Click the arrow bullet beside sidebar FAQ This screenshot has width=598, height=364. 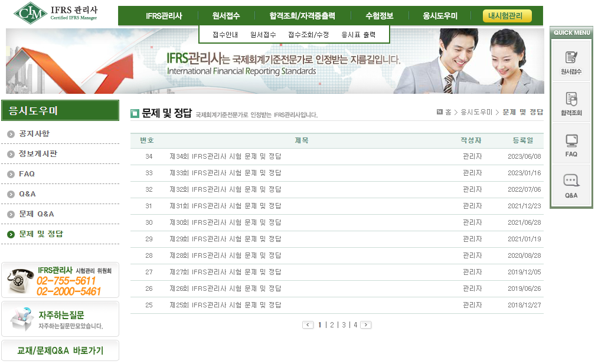11,175
